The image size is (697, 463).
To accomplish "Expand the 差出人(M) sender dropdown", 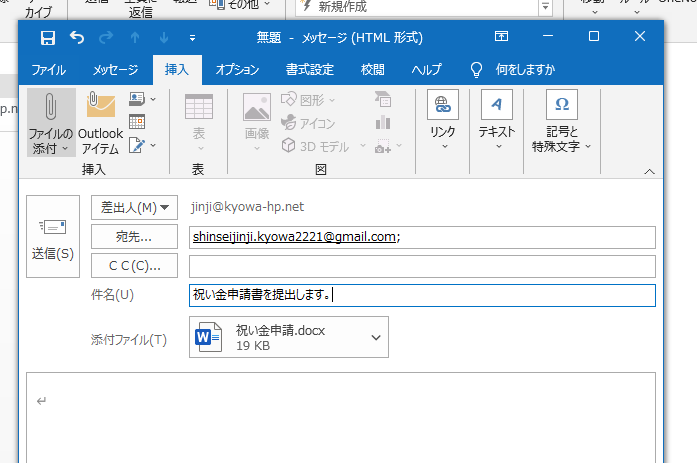I will coord(134,207).
